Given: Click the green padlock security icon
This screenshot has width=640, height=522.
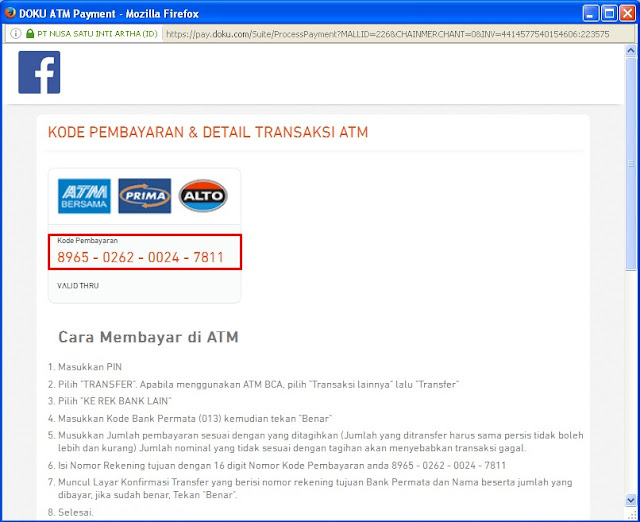Looking at the screenshot, I should [x=30, y=33].
